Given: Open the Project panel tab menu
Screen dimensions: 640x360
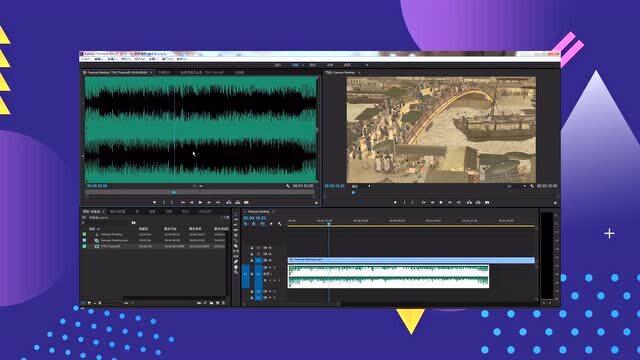Looking at the screenshot, I should tap(103, 212).
